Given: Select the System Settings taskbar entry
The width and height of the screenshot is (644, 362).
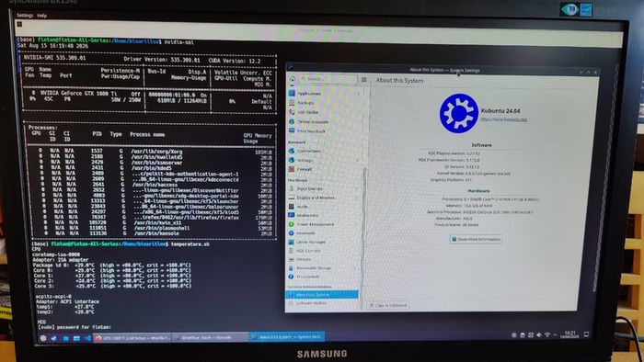Looking at the screenshot, I should [x=287, y=337].
